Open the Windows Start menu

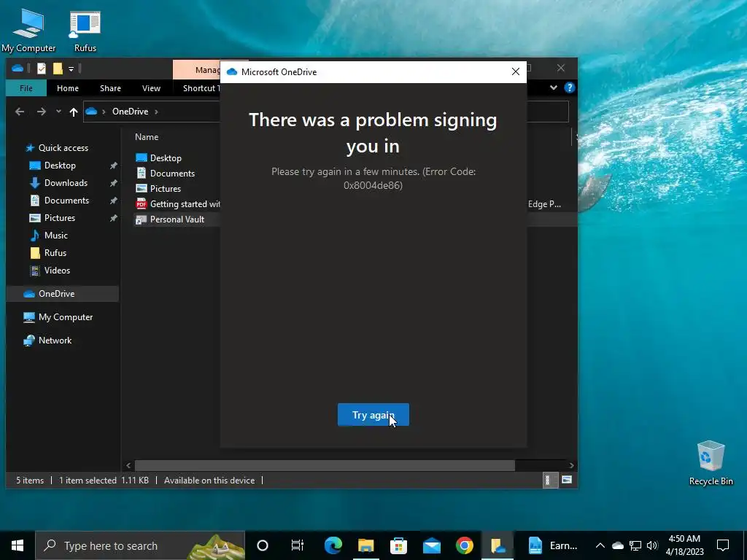[x=18, y=545]
